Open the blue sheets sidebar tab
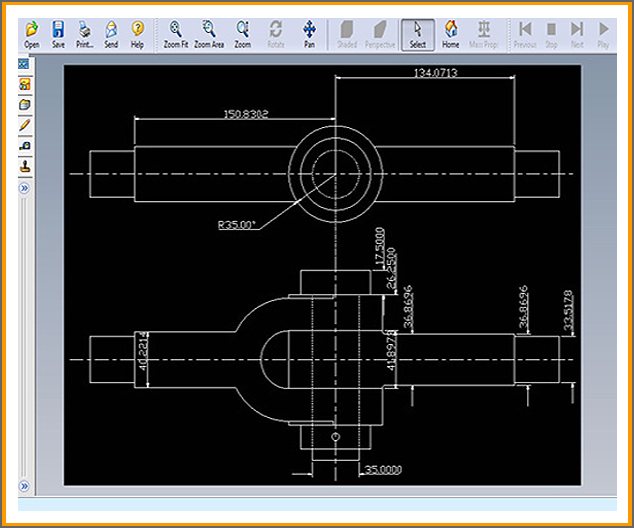Viewport: 634px width, 528px height. (24, 63)
